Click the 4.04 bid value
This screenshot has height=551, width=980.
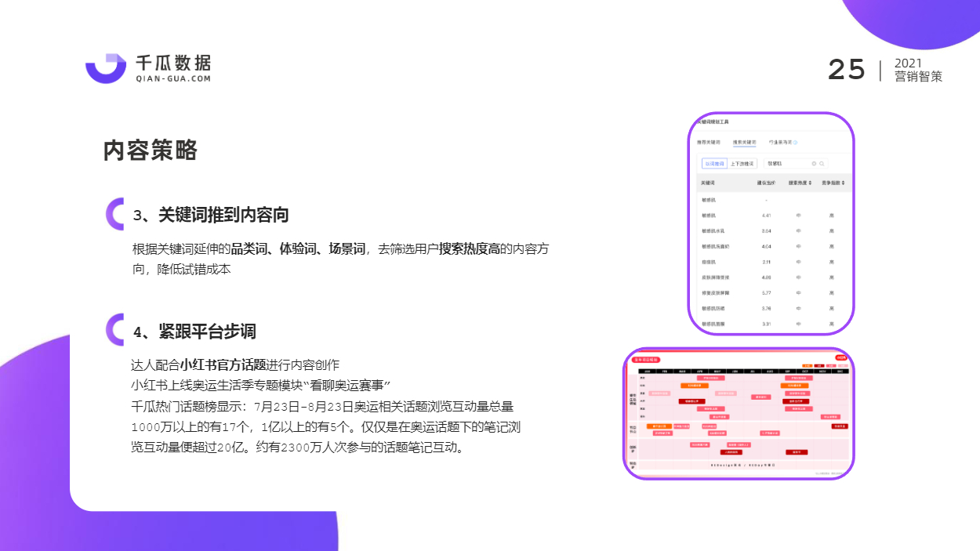(x=767, y=247)
